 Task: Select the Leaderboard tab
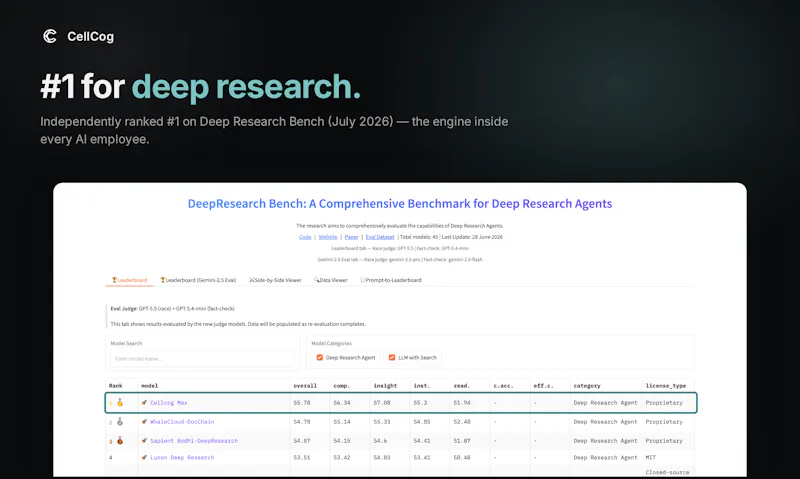(130, 280)
